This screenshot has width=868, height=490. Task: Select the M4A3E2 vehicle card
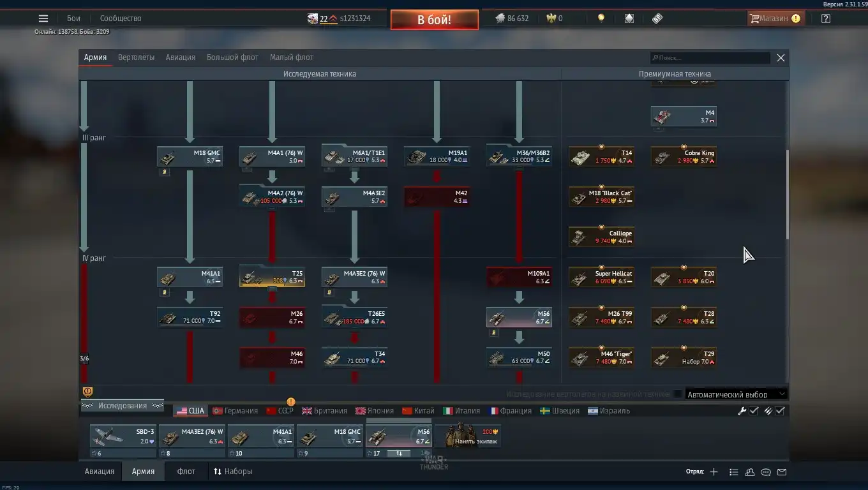click(x=354, y=197)
